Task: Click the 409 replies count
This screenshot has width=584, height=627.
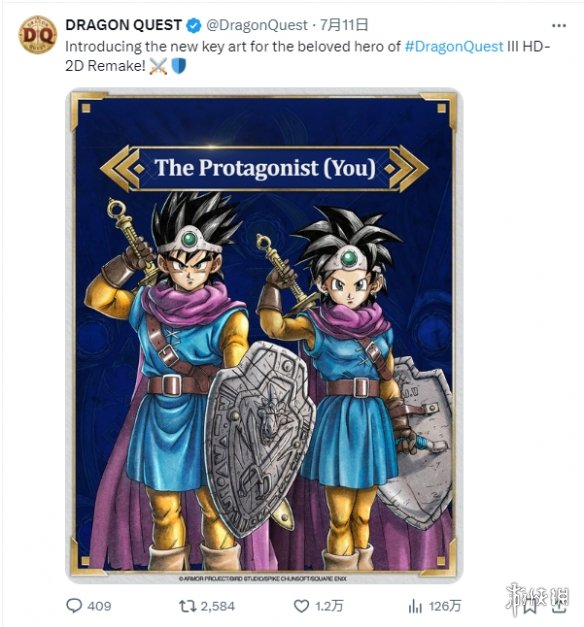Action: point(99,606)
